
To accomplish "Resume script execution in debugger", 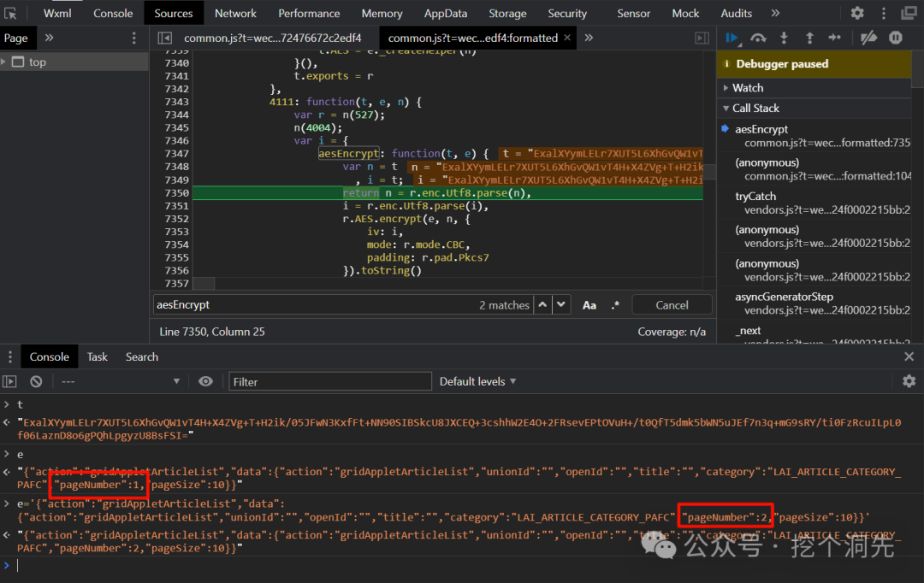I will (732, 38).
